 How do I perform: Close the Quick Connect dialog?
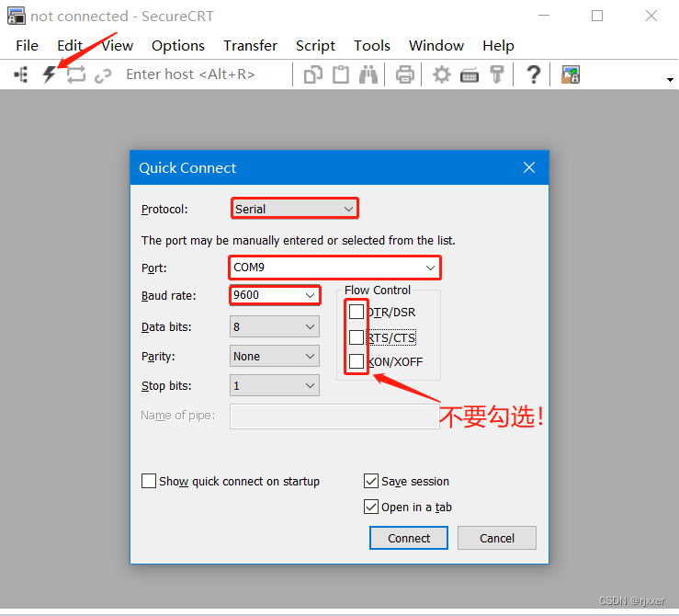pos(528,167)
